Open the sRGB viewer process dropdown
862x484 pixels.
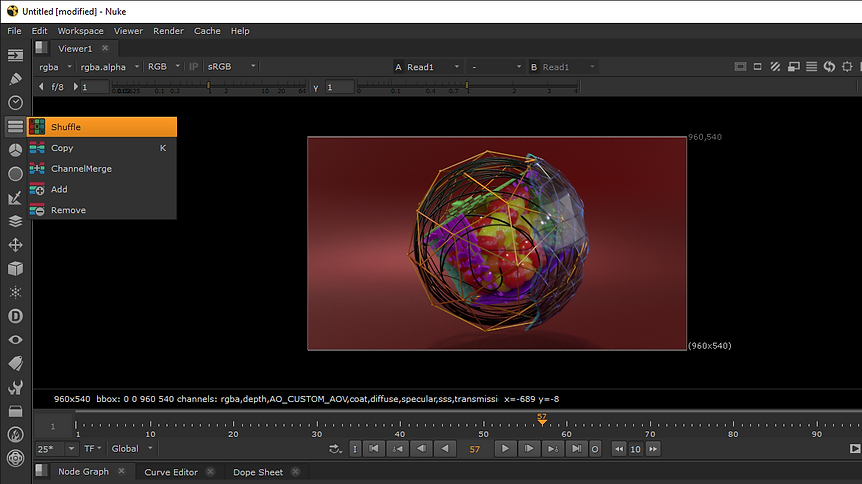(x=231, y=67)
